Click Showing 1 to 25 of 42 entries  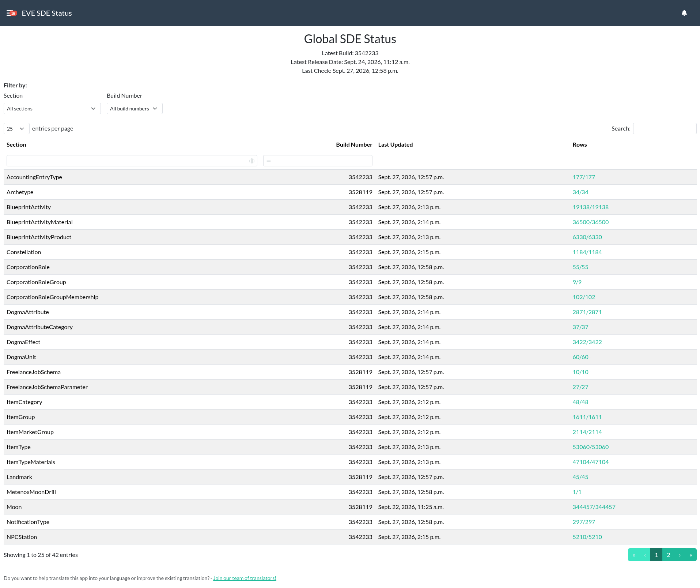(41, 555)
